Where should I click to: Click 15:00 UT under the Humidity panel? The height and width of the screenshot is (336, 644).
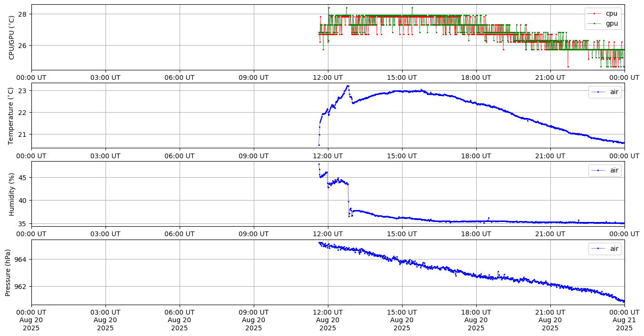click(402, 234)
